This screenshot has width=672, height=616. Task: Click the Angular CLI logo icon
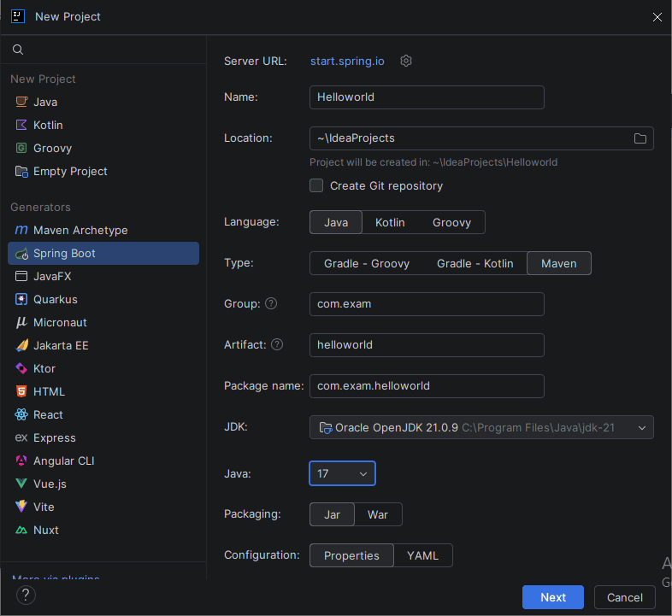point(21,461)
